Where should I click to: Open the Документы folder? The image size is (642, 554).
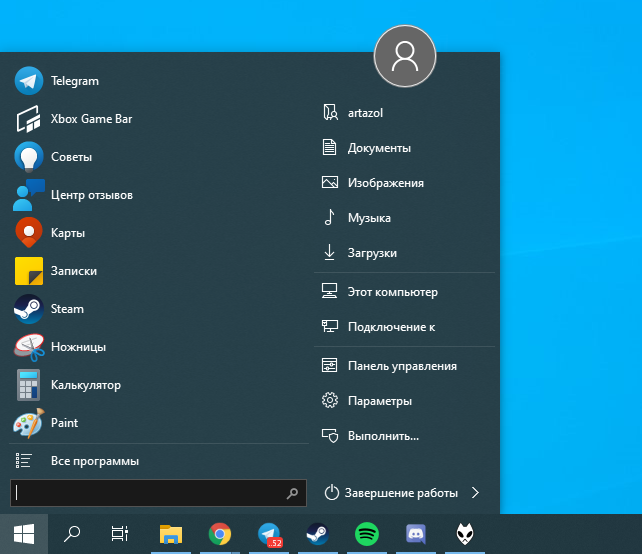coord(405,148)
